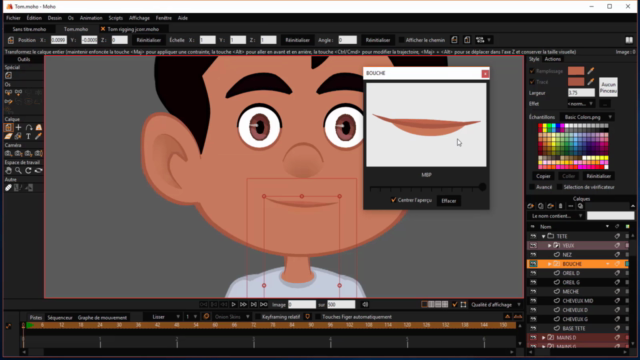The height and width of the screenshot is (360, 640).
Task: Toggle the Avancé checkbox
Action: [532, 187]
